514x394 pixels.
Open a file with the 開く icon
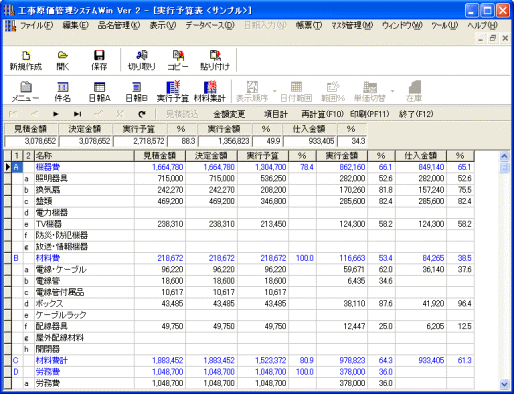coord(63,60)
